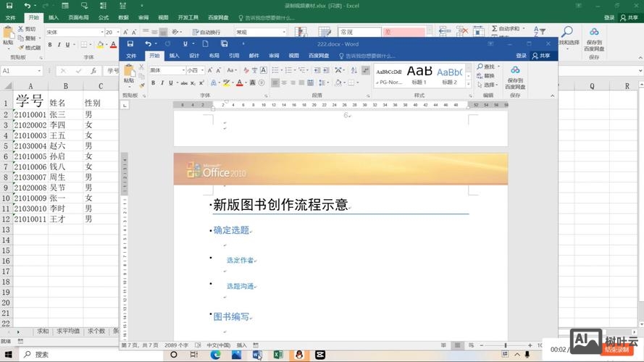Switch to the Excel sheet tab 求平均值
The height and width of the screenshot is (362, 644).
click(68, 331)
